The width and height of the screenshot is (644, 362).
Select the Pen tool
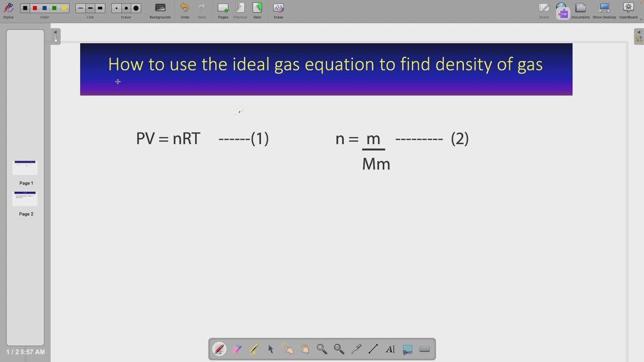(218, 349)
